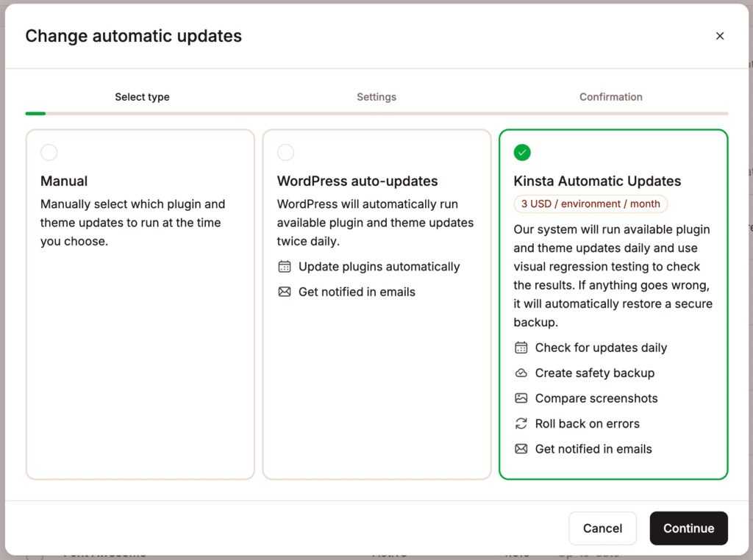Click the calendar icon beside Update plugins automatically
The height and width of the screenshot is (560, 753).
284,266
